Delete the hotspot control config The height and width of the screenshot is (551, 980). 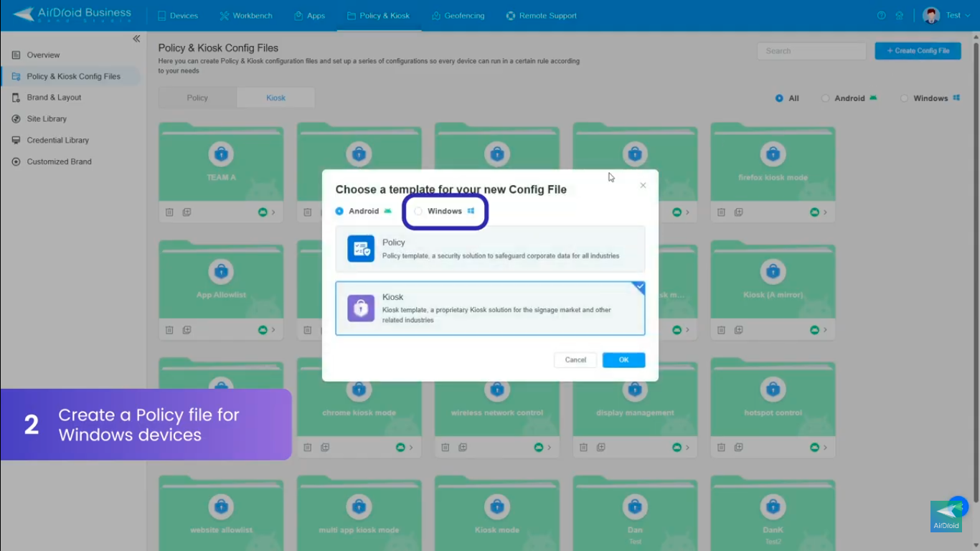(x=721, y=448)
